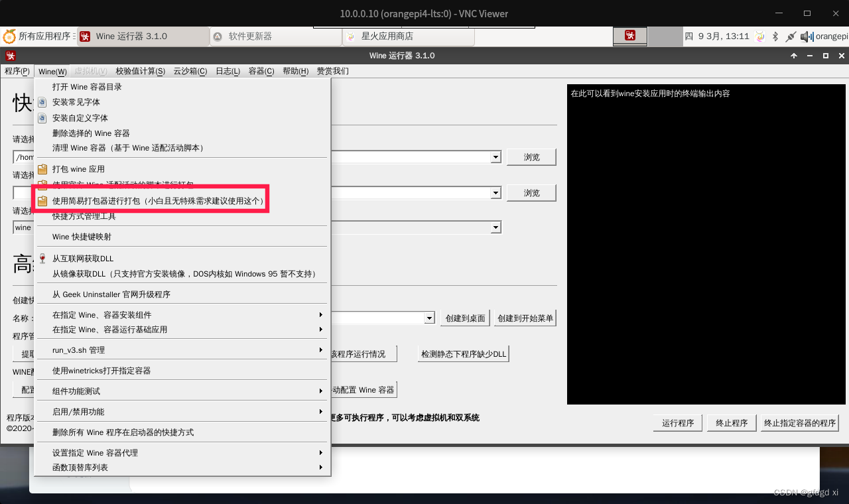849x504 pixels.
Task: Select 删除所有 Wine 程序在启动器的快捷方式
Action: point(182,432)
